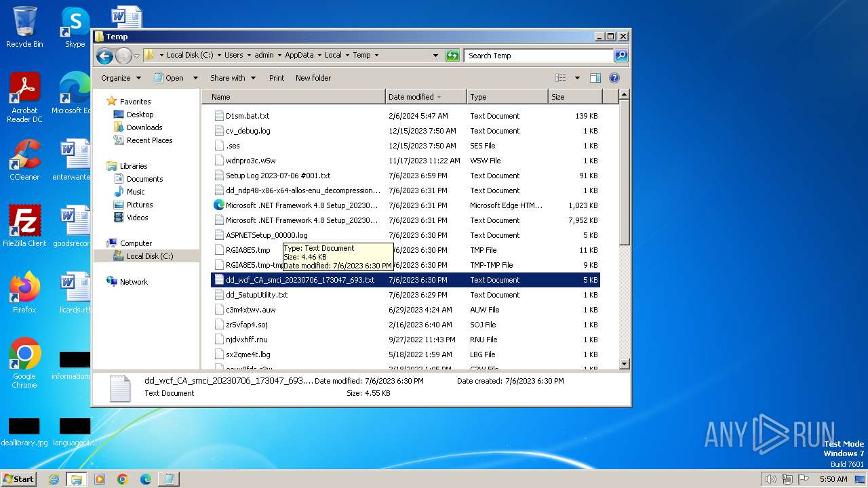The height and width of the screenshot is (488, 868).
Task: Open the address bar history dropdown
Action: (x=435, y=56)
